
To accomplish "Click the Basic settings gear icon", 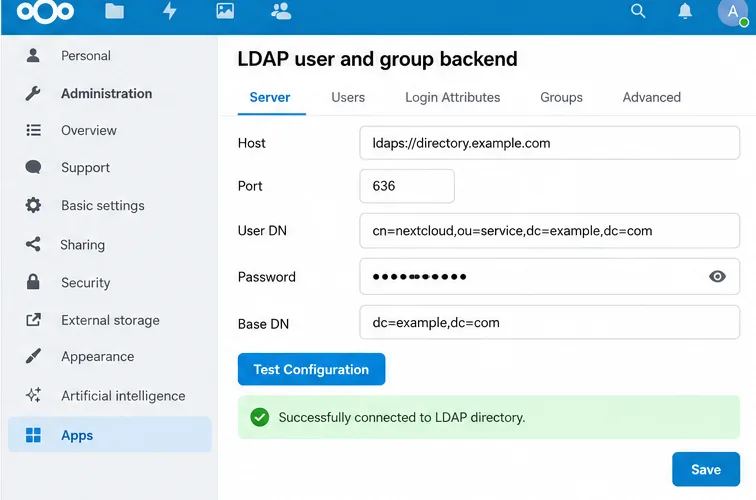I will click(33, 205).
